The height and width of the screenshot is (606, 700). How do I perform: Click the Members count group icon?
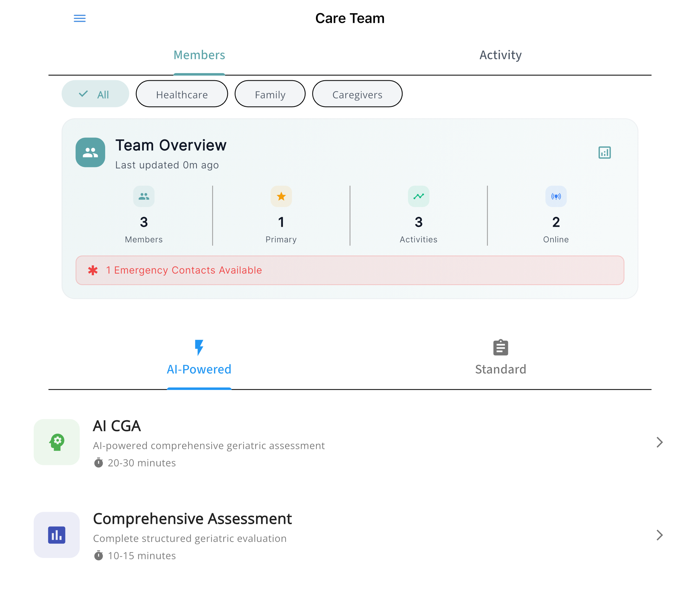click(x=144, y=196)
